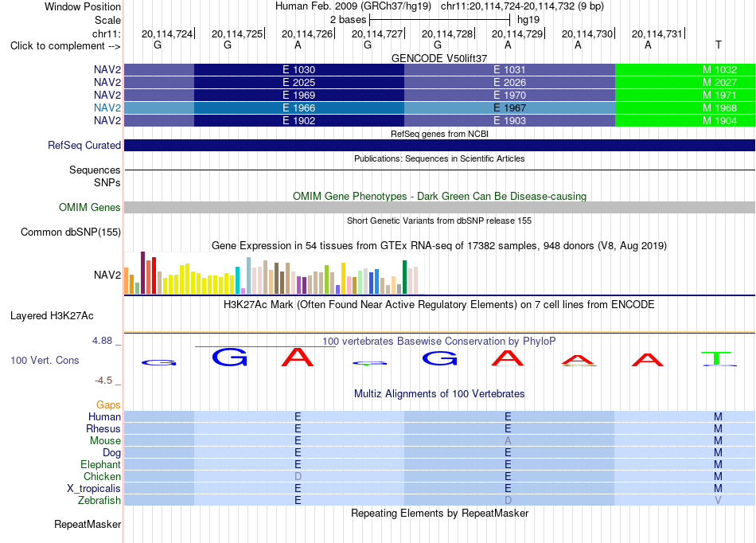Click the OMIM Gene Phenotypes track title
The height and width of the screenshot is (543, 756).
click(x=439, y=197)
